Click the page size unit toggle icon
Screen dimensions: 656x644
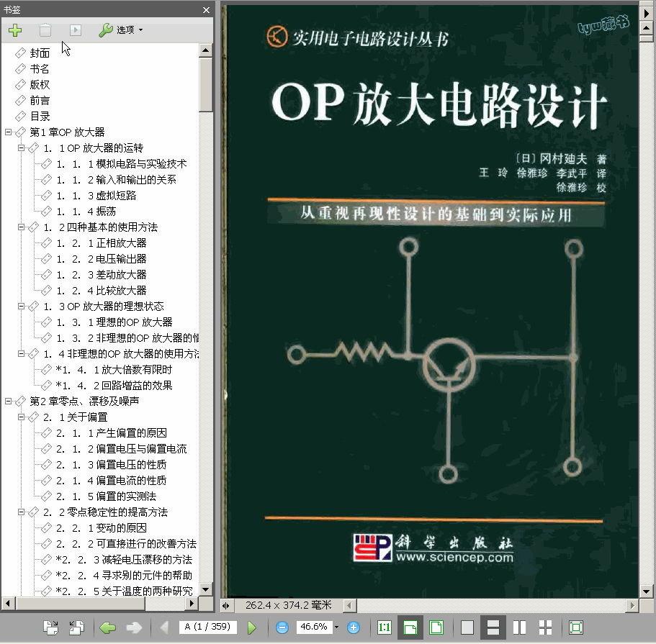(x=226, y=606)
